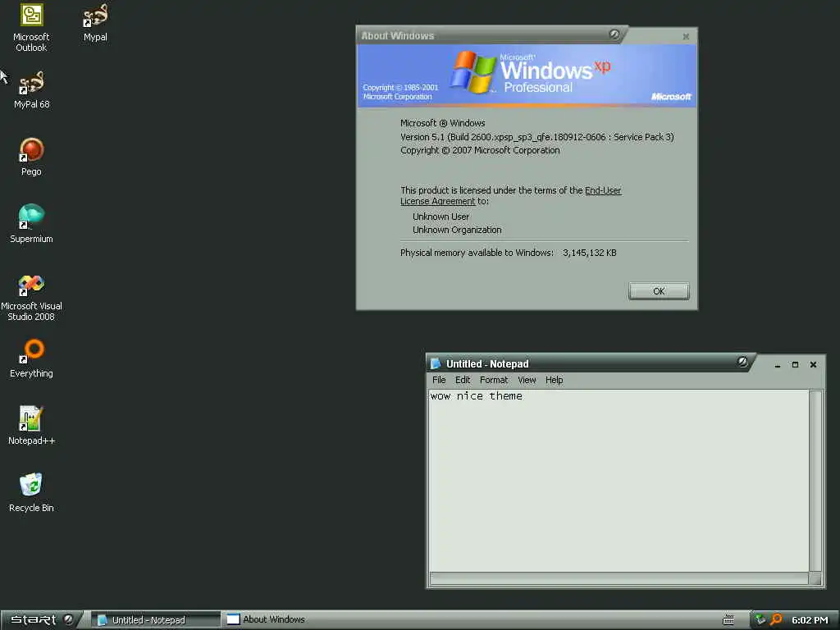This screenshot has height=630, width=840.
Task: Select the Supermium browser shortcut
Action: (x=32, y=224)
